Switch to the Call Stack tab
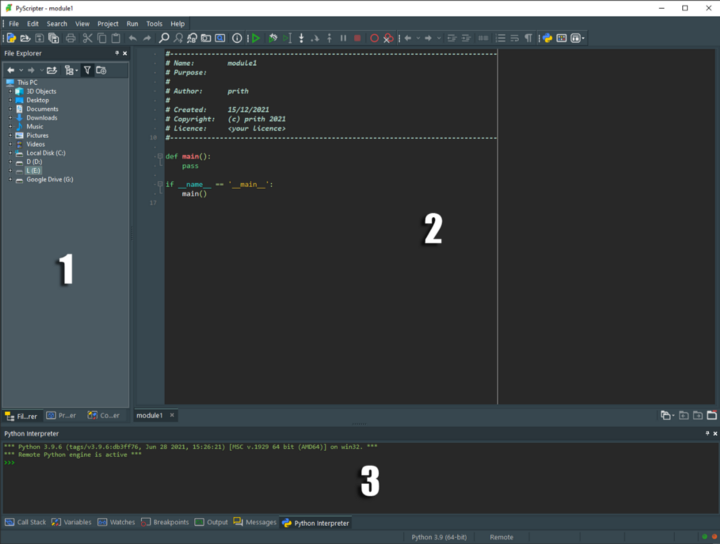Image resolution: width=720 pixels, height=544 pixels. pyautogui.click(x=25, y=522)
